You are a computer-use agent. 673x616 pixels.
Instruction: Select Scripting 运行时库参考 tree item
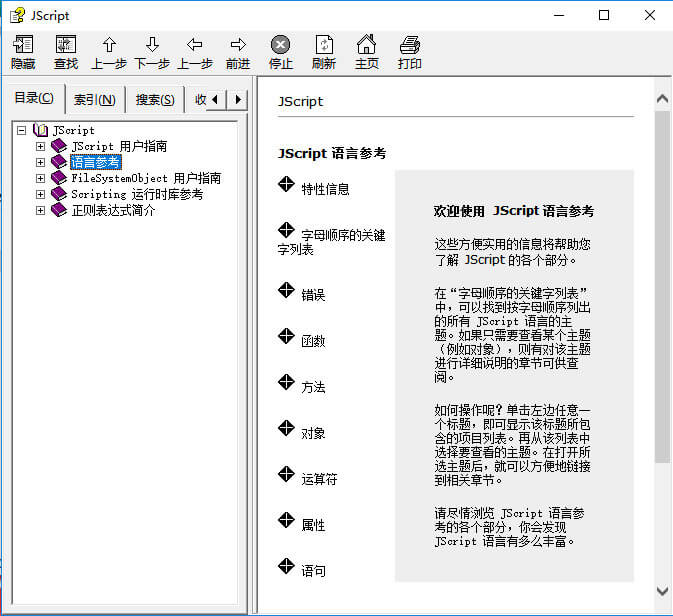[137, 194]
